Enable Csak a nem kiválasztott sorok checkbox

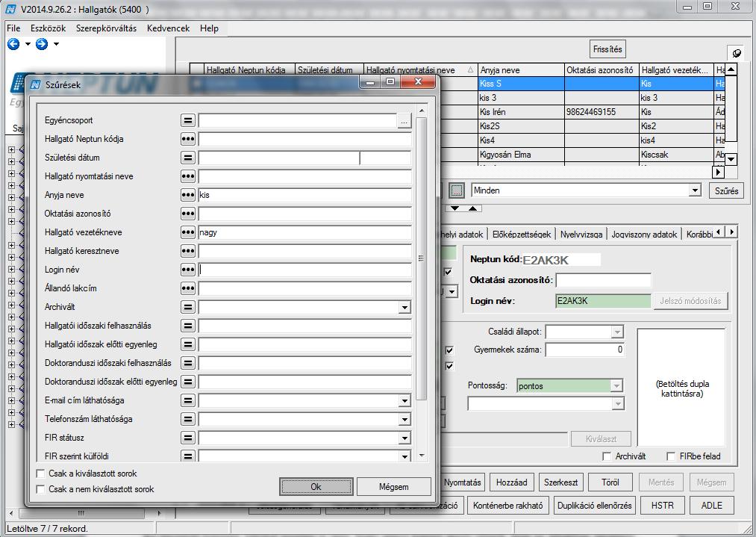pos(41,489)
